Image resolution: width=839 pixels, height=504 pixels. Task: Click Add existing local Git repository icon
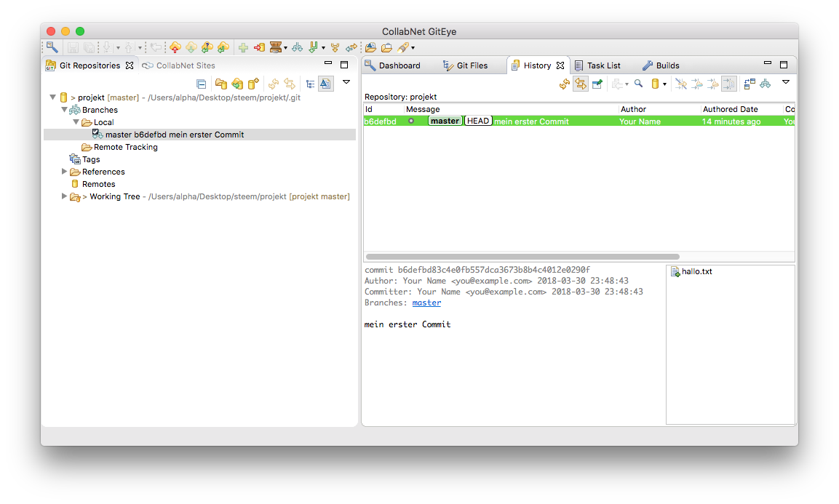[x=221, y=84]
